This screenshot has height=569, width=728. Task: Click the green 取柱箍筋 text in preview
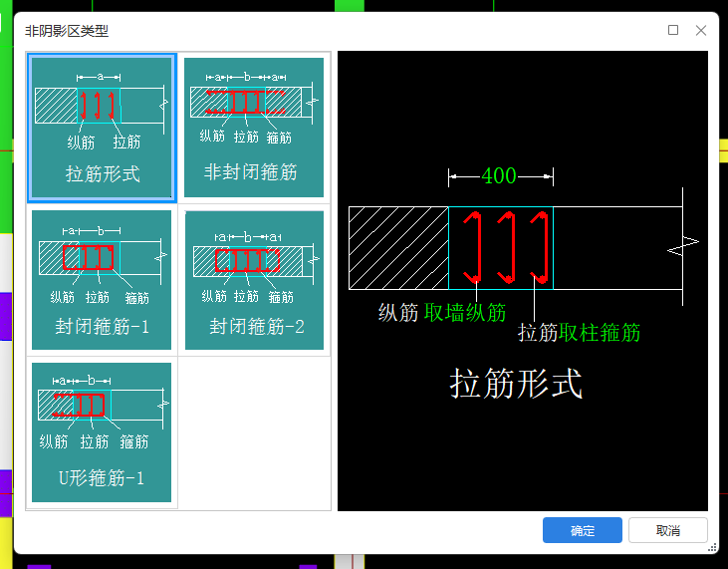click(600, 333)
